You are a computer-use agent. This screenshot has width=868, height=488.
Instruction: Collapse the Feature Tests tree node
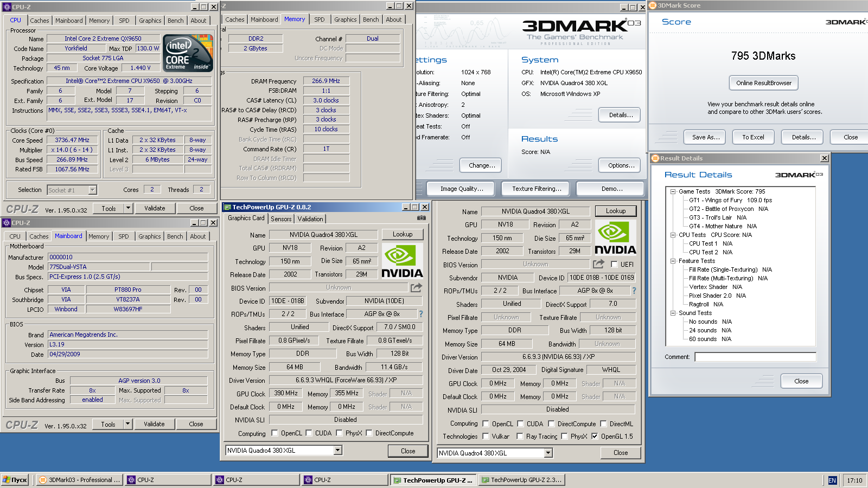tap(673, 261)
